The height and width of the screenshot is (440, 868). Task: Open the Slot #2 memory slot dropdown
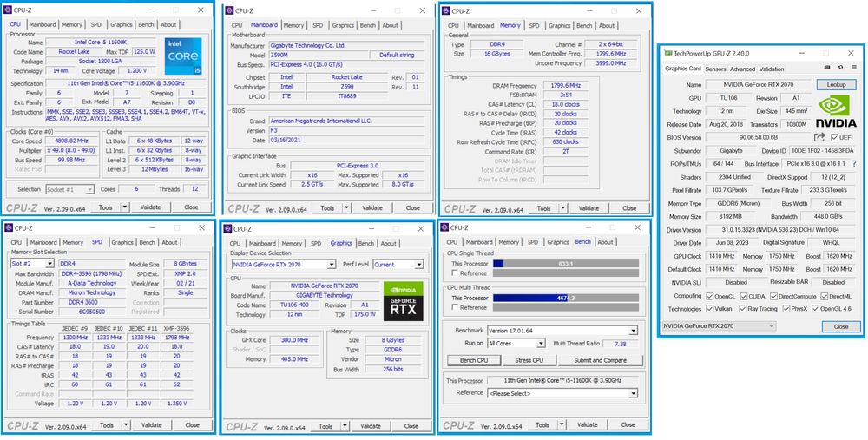coord(49,264)
